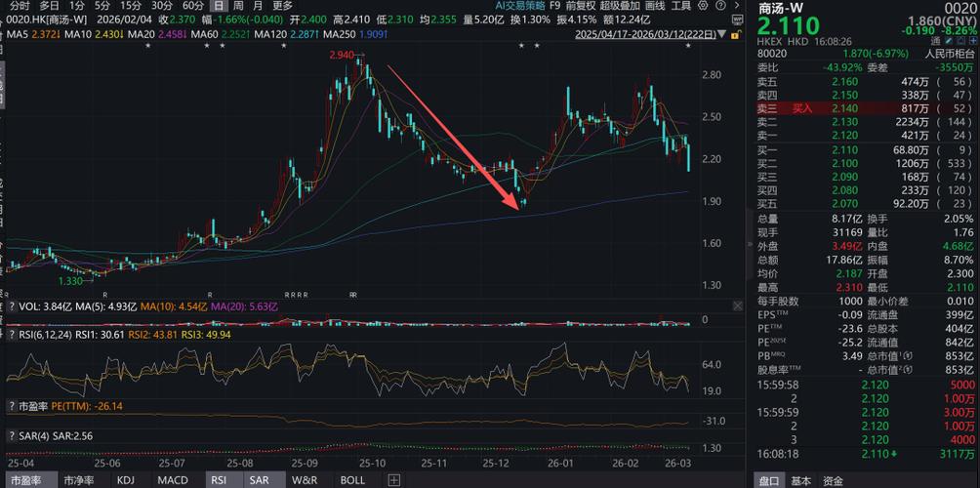
Task: Open 画线 drawing tools
Action: pos(655,6)
